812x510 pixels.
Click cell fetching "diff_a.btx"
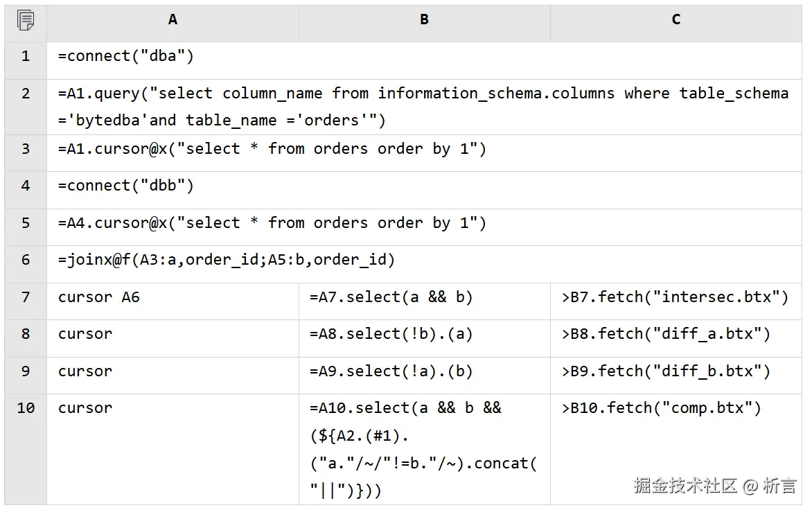[x=666, y=334]
